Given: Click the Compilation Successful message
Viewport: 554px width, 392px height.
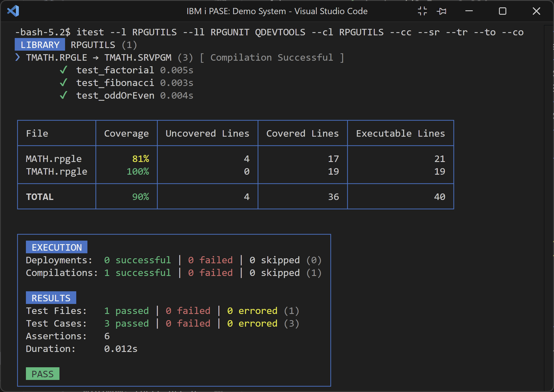Looking at the screenshot, I should coord(272,57).
